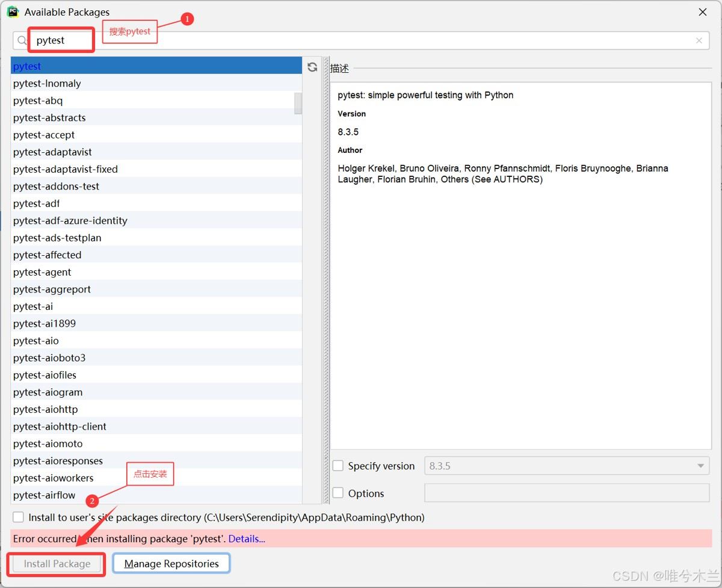Toggle Install to user's site packages directory

(x=19, y=518)
